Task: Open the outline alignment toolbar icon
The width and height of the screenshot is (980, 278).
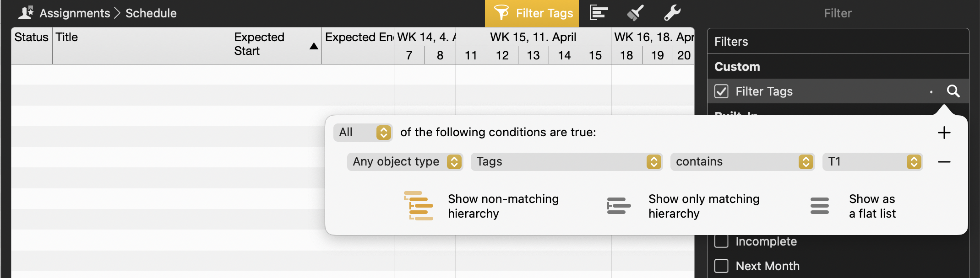Action: (599, 13)
